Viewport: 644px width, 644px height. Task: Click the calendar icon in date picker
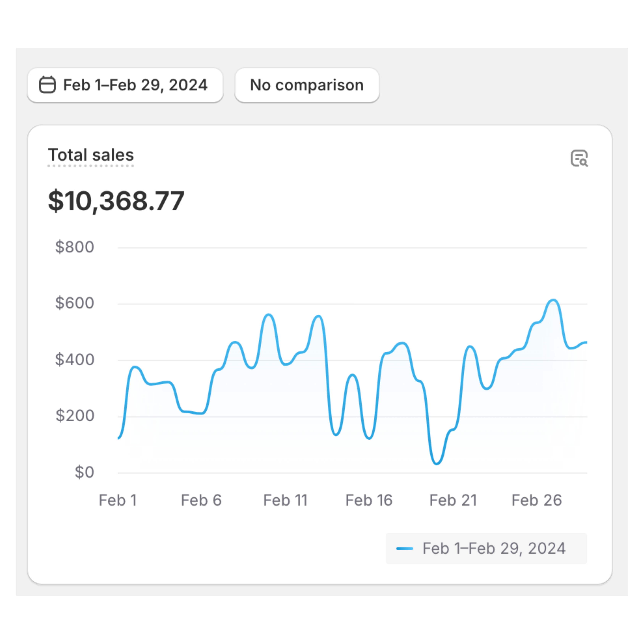47,85
